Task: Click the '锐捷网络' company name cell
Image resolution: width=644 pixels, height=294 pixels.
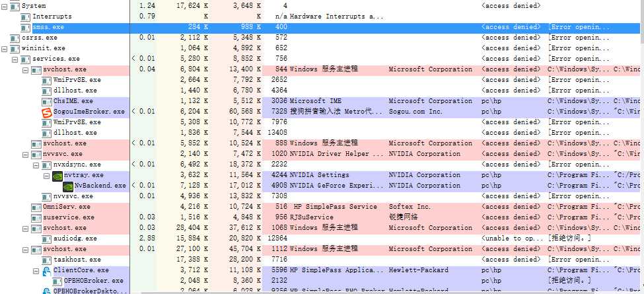Action: pyautogui.click(x=404, y=217)
